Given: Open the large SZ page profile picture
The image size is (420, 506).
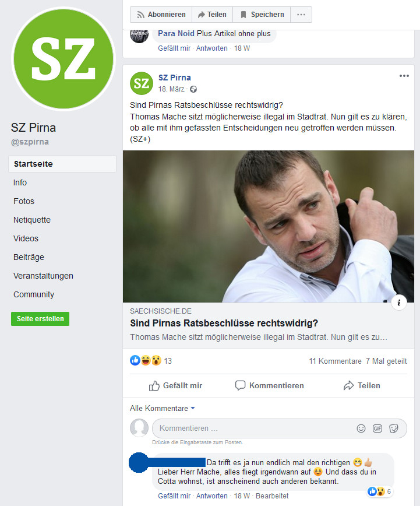Looking at the screenshot, I should 63,59.
